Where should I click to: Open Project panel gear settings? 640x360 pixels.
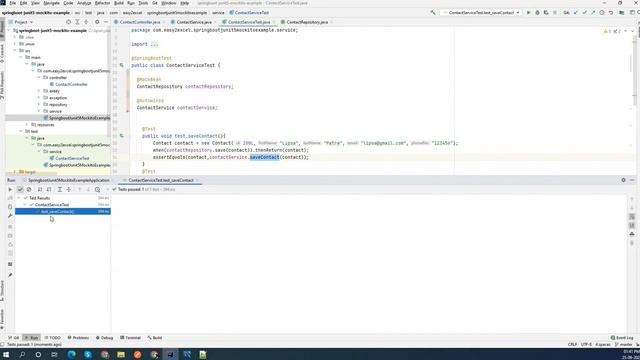click(x=97, y=22)
